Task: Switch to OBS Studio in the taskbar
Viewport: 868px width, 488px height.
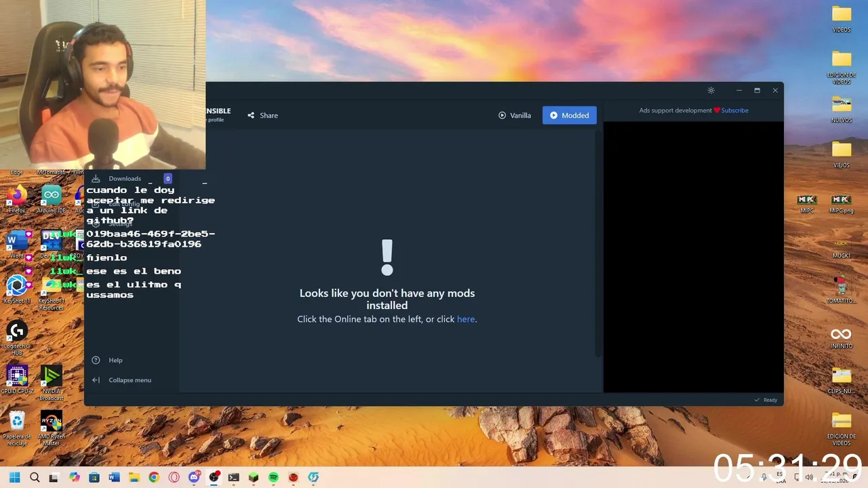Action: point(214,477)
